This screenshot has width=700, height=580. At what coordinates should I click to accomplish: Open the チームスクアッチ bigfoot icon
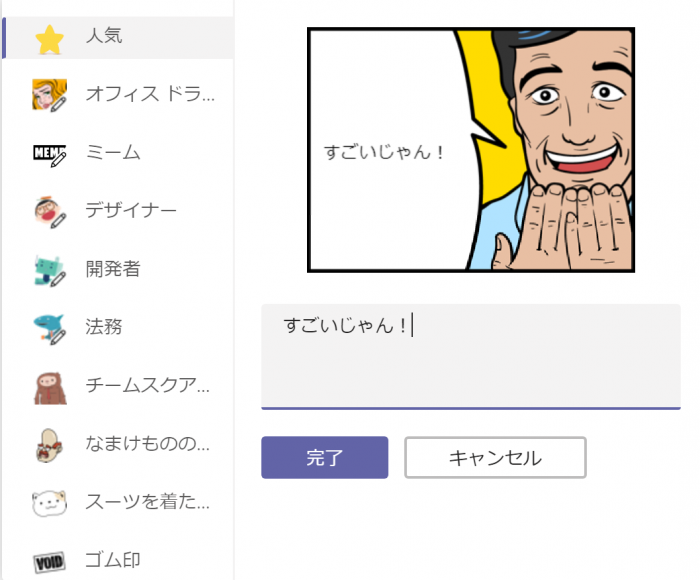tap(50, 388)
